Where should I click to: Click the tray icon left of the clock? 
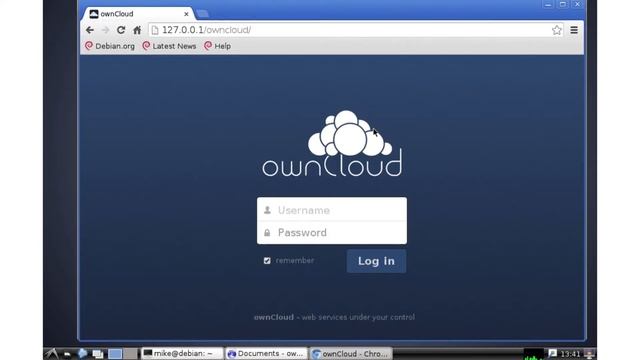point(552,353)
